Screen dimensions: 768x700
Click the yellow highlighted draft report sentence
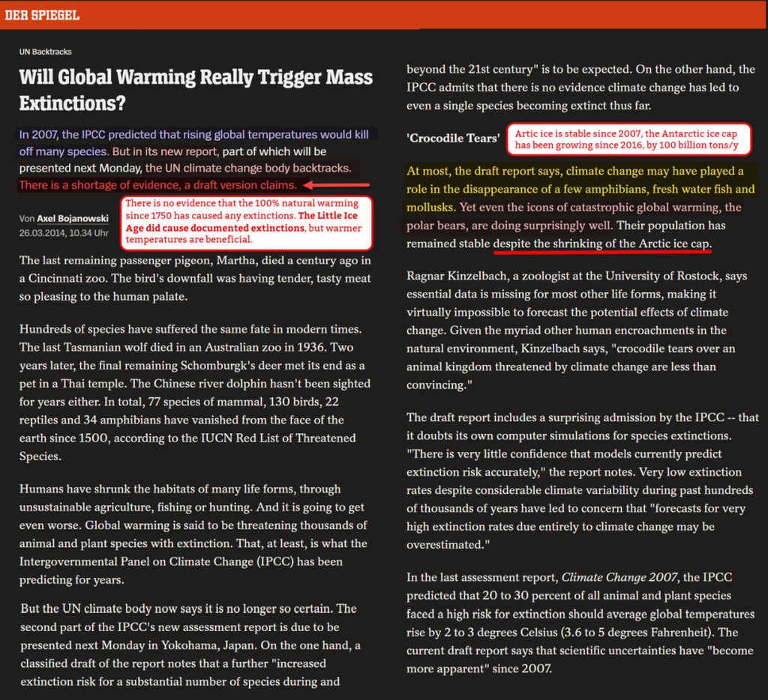point(580,189)
